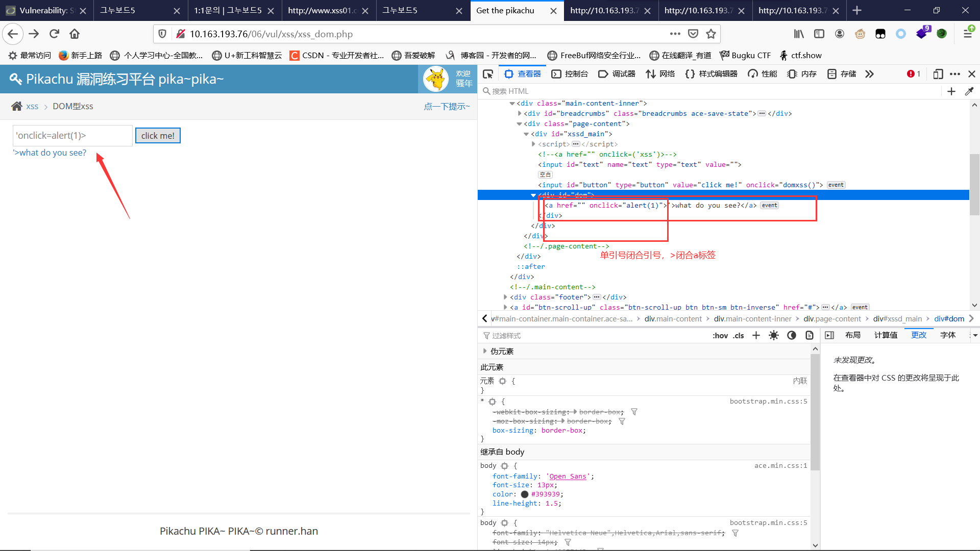
Task: Activate the element picker in DevTools
Action: (488, 74)
